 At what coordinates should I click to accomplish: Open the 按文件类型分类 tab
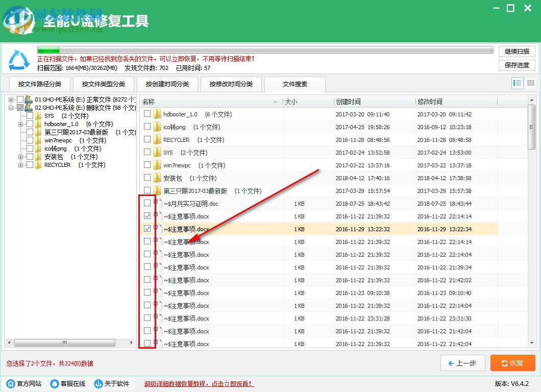pyautogui.click(x=103, y=85)
